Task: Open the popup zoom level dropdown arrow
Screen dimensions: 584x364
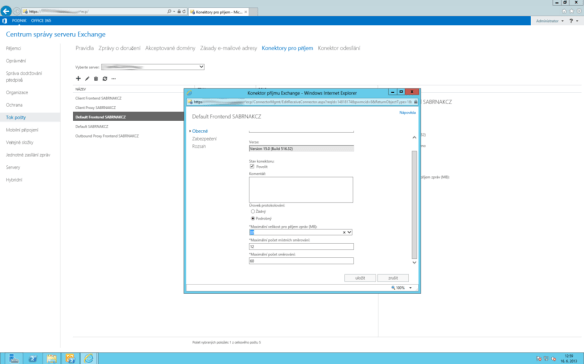Action: (410, 288)
